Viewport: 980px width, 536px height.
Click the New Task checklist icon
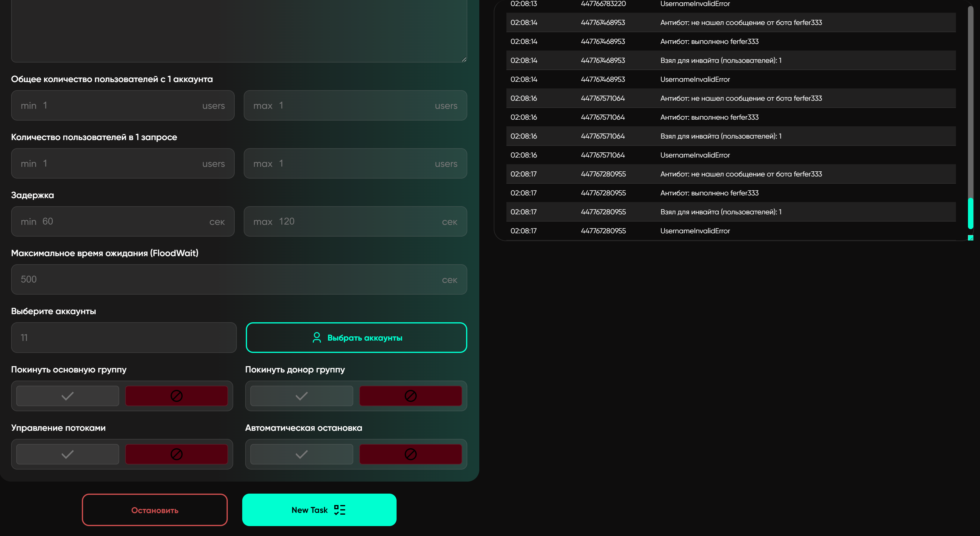(x=339, y=510)
